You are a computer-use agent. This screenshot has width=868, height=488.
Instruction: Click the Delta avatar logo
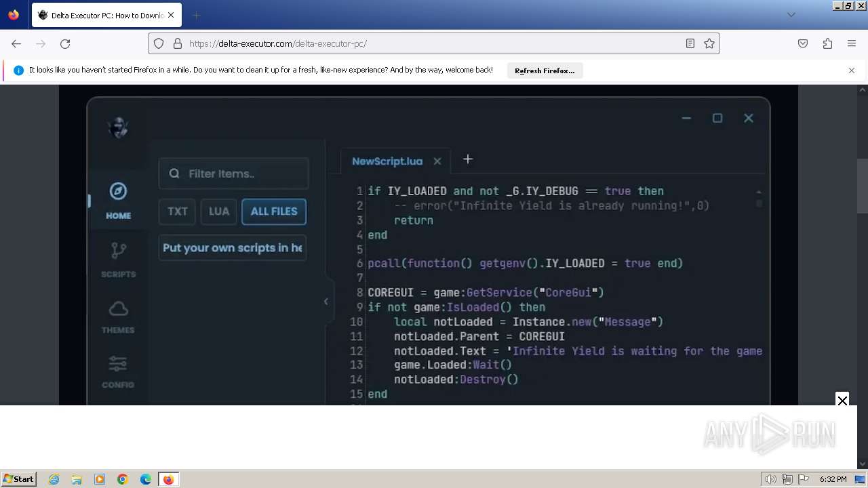[x=118, y=127]
